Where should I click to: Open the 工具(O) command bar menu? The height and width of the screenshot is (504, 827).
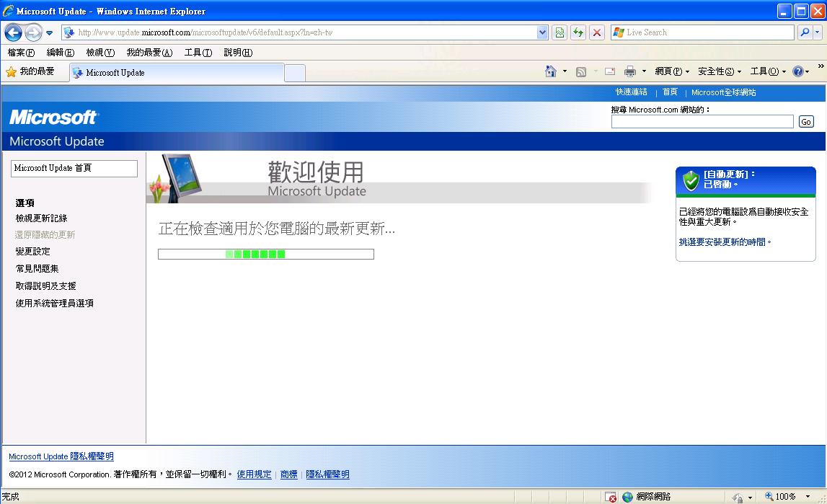tap(768, 71)
